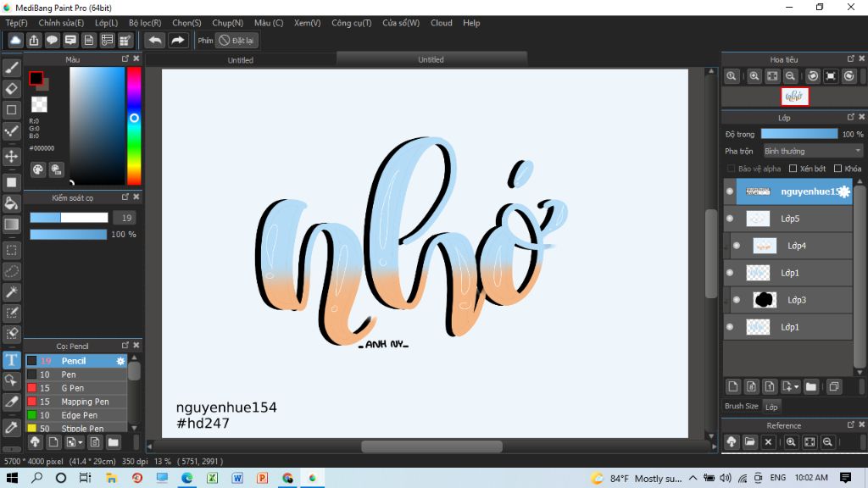This screenshot has width=868, height=488.
Task: Click the rainbow hue bar
Action: click(134, 125)
